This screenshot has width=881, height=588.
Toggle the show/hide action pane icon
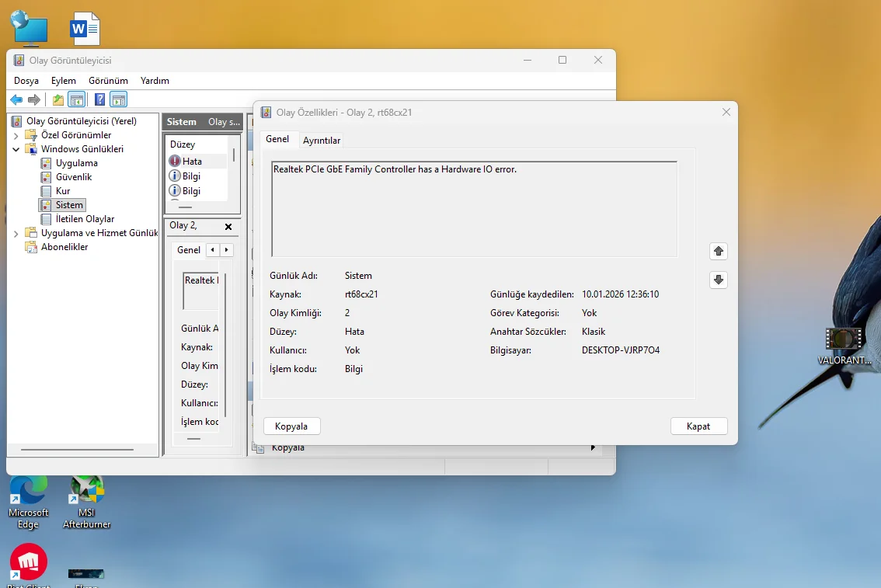118,99
